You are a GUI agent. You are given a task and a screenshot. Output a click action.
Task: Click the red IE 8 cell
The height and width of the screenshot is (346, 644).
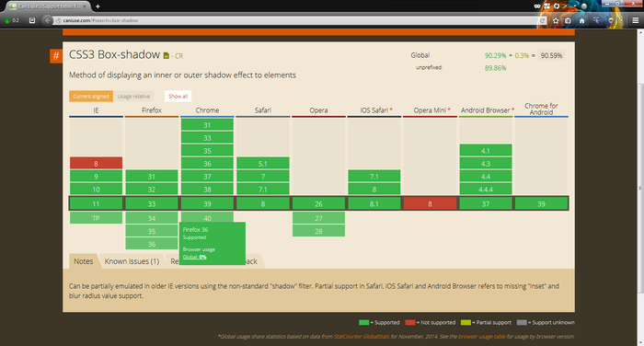(96, 163)
